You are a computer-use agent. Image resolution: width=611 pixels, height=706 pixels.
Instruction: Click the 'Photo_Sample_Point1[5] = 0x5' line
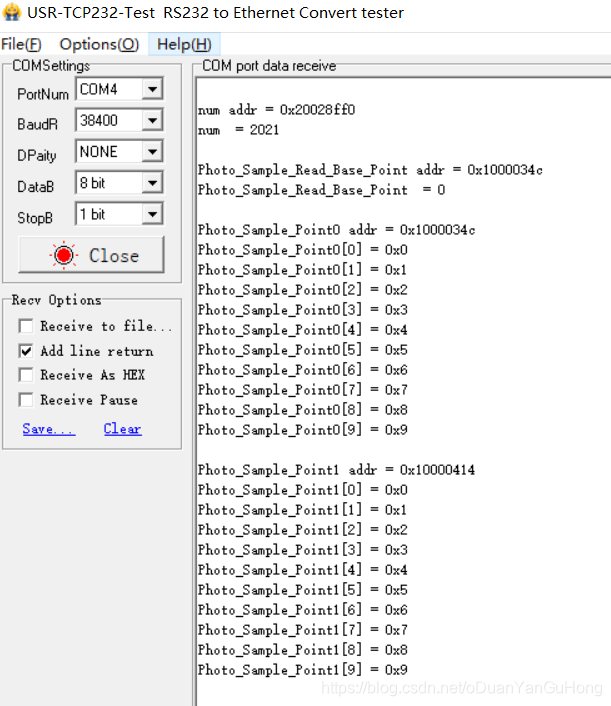coord(303,590)
